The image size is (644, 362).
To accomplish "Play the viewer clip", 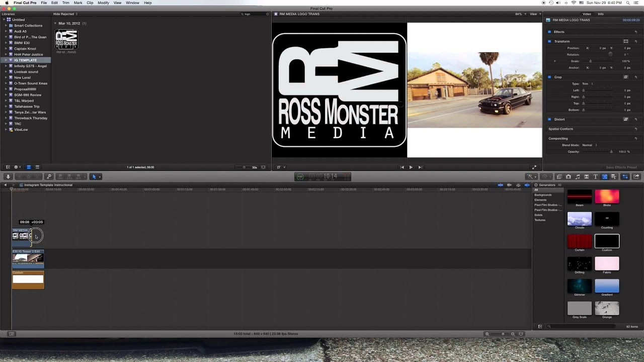I will pos(411,167).
